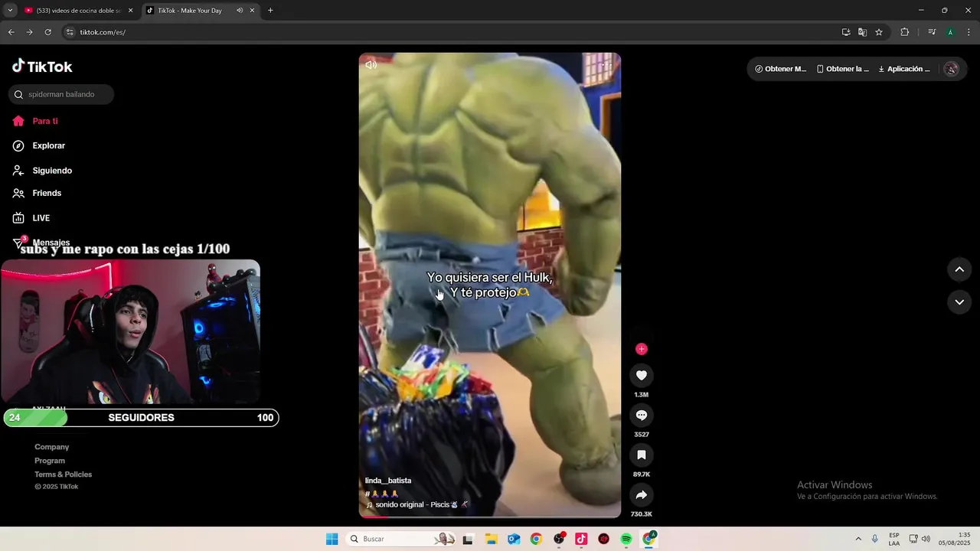The image size is (980, 551).
Task: Open the tab search dropdown arrow
Action: 10,11
